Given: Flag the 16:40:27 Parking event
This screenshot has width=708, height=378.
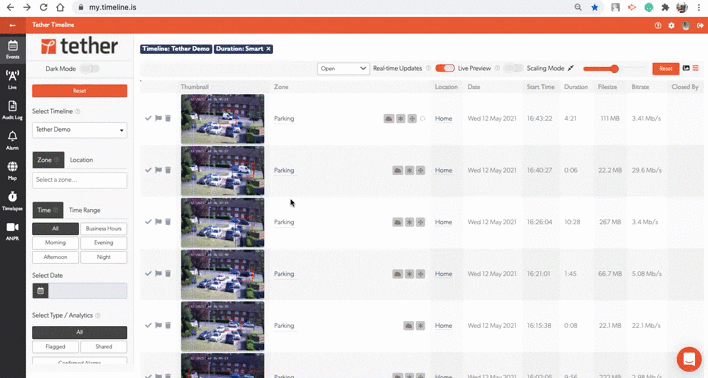Looking at the screenshot, I should click(158, 170).
